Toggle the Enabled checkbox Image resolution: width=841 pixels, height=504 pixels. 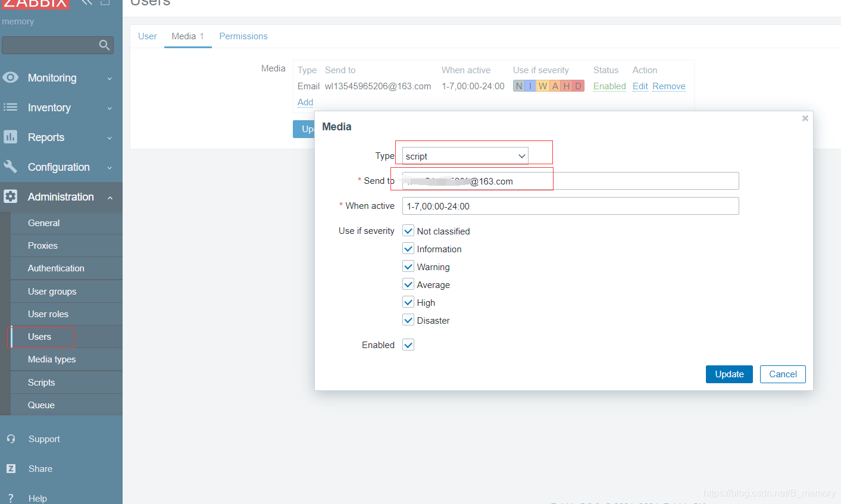coord(408,345)
